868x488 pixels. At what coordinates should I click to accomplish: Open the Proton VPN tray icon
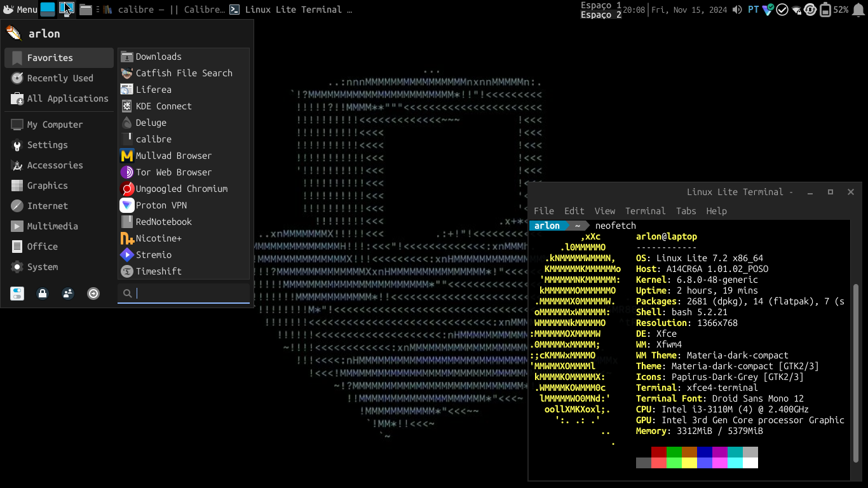768,10
